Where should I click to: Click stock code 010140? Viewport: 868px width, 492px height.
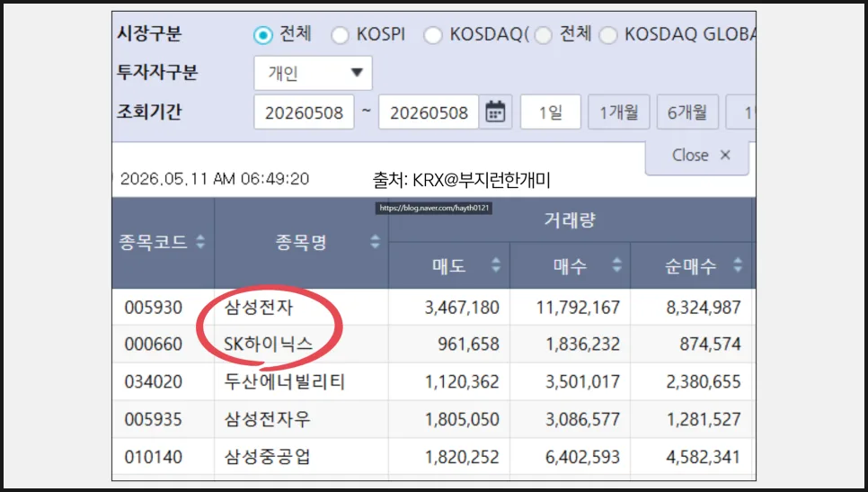[154, 457]
